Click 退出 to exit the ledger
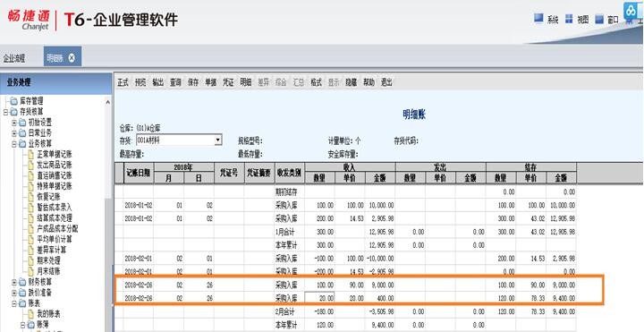 386,82
